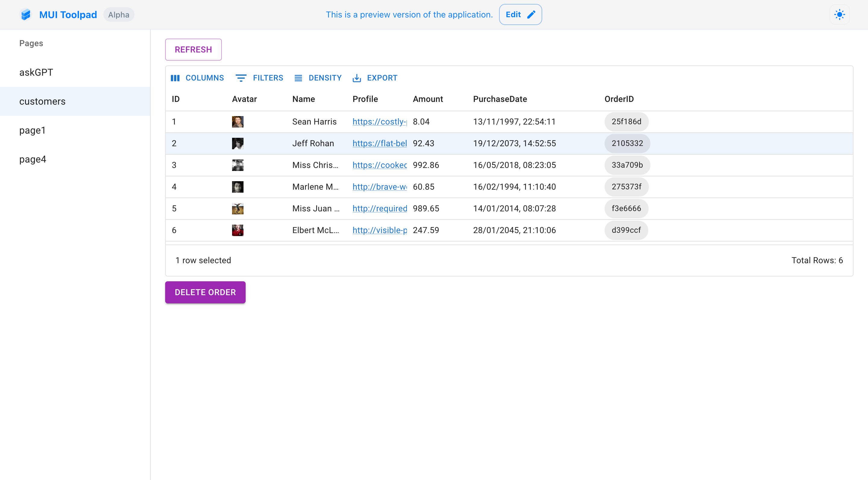
Task: Open the askGPT page
Action: 36,72
